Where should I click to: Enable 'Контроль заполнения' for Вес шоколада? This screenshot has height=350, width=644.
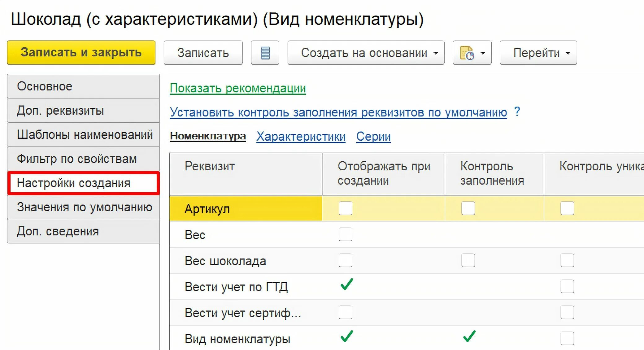point(468,260)
